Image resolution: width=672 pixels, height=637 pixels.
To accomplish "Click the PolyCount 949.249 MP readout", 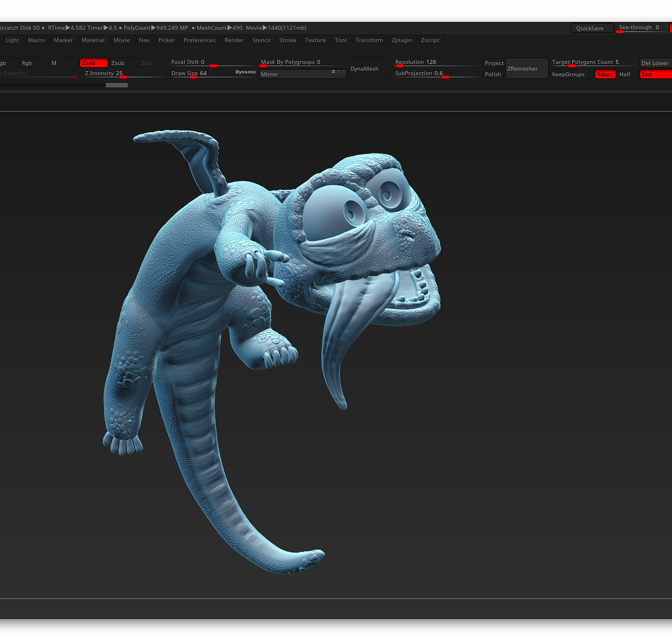I will tap(156, 28).
